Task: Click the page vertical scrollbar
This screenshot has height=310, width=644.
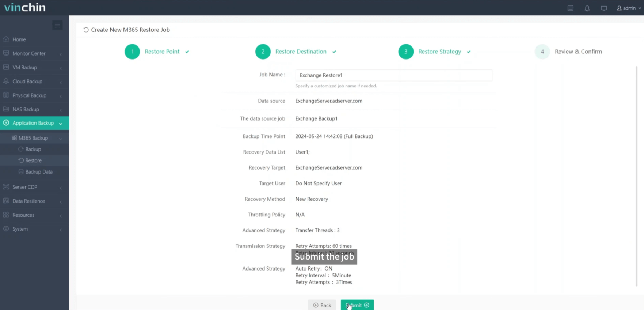Action: click(636, 175)
